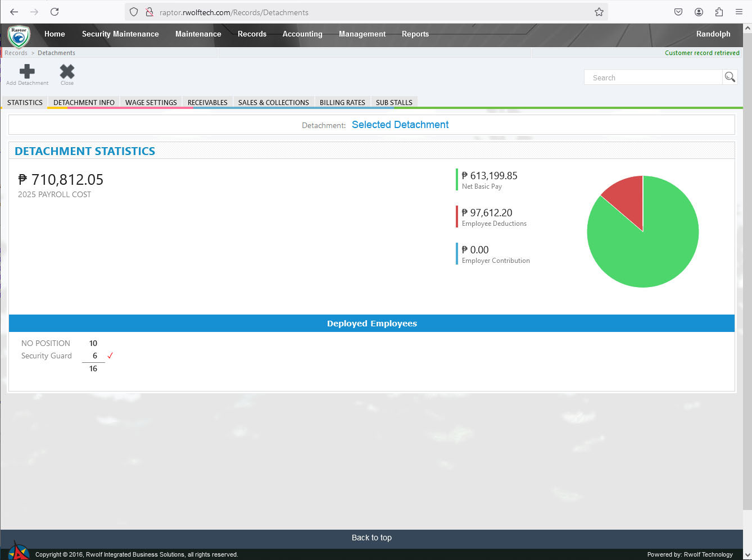Open the browser extensions icon
Viewport: 752px width, 560px height.
point(719,12)
